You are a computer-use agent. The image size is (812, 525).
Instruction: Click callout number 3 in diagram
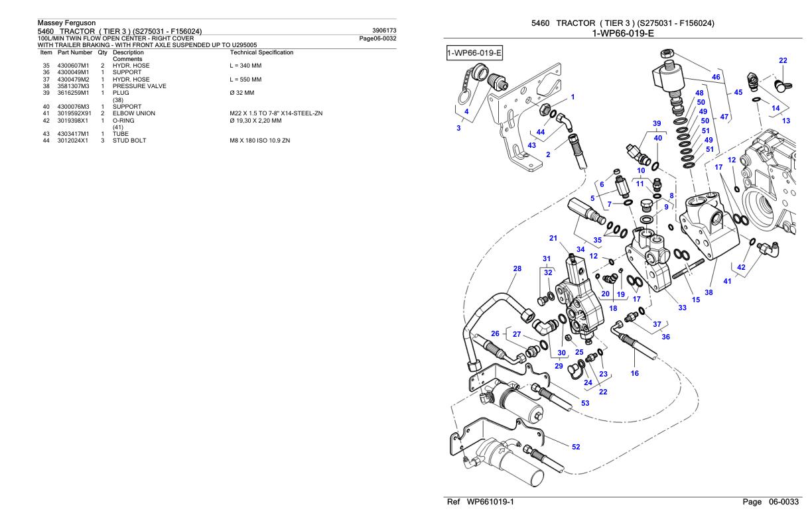(x=459, y=127)
